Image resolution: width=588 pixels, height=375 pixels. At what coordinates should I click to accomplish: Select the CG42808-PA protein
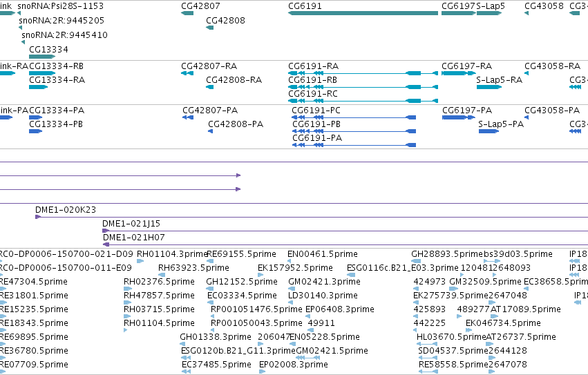tap(210, 131)
